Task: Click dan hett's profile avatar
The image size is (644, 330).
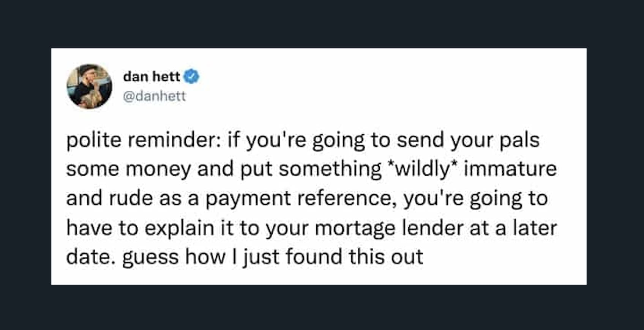Action: (89, 86)
